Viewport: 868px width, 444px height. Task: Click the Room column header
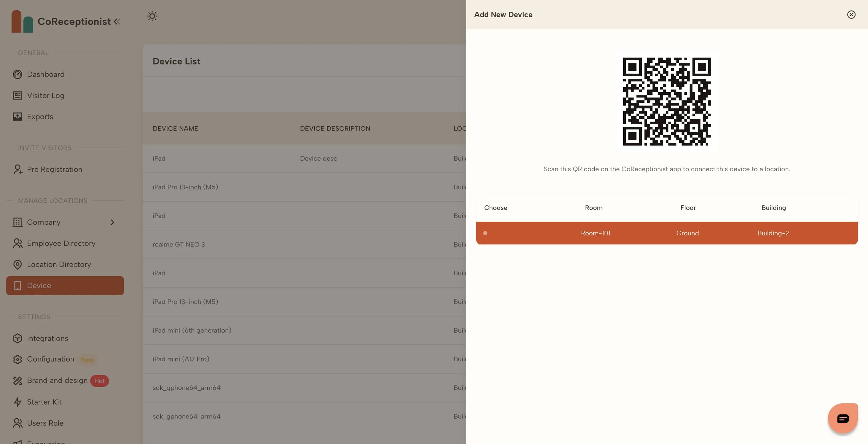(x=594, y=208)
